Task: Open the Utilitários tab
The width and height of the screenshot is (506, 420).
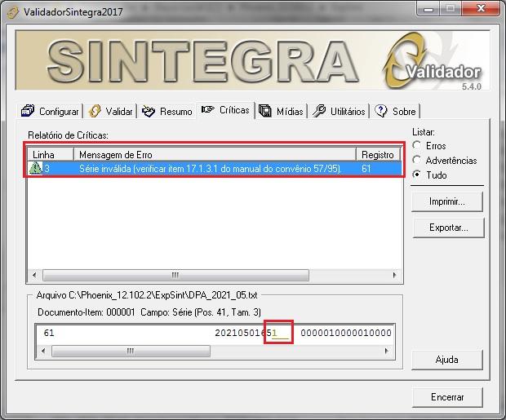Action: (339, 111)
